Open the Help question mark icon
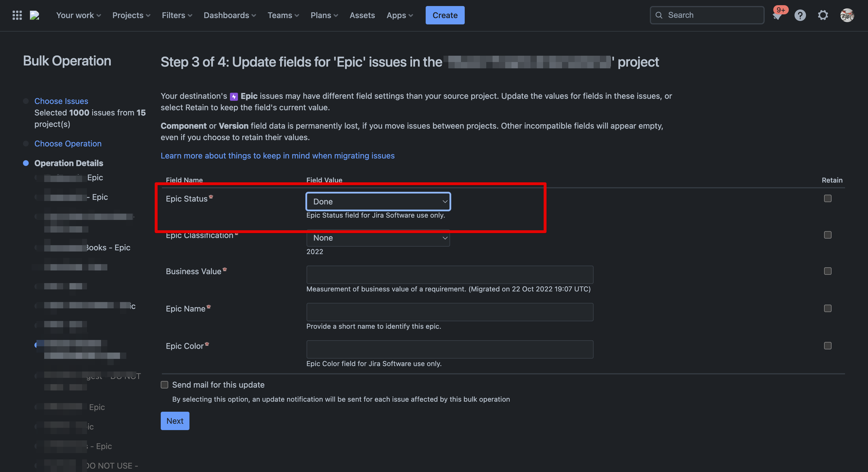 tap(800, 15)
